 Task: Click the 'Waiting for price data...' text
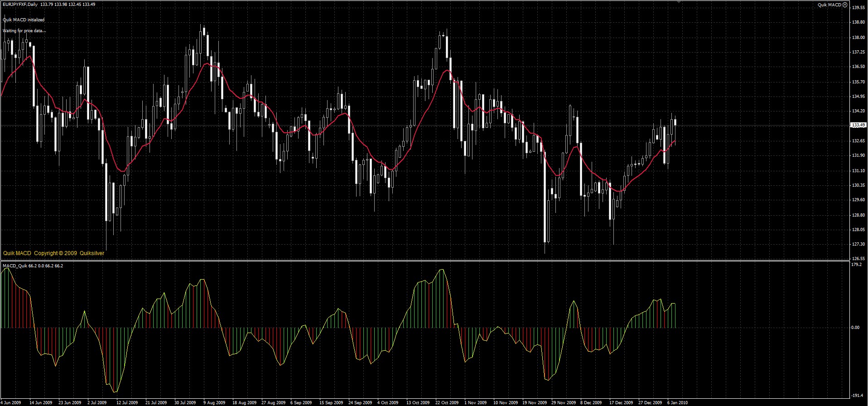[x=24, y=31]
